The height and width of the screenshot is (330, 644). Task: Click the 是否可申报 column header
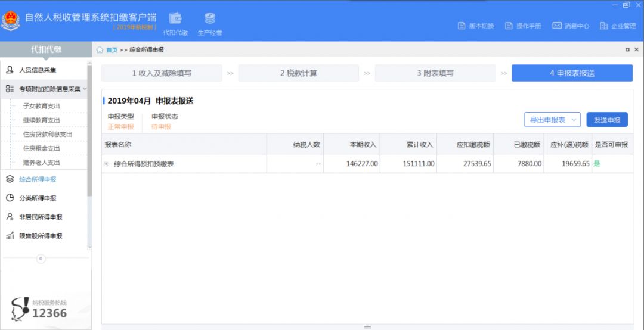[612, 144]
